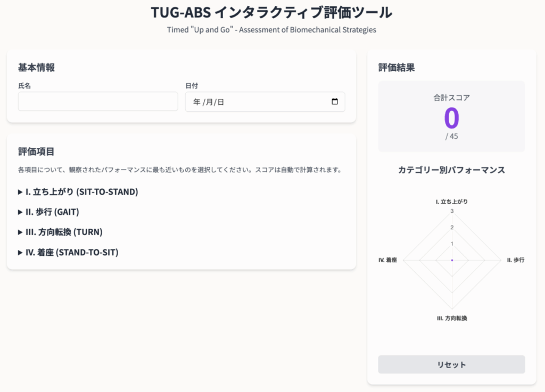
Task: Click the radar chart label IV. 着座
Action: [387, 260]
